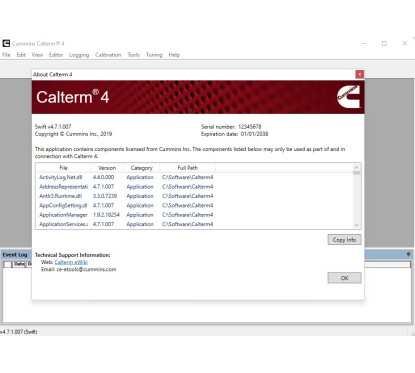
Task: Open the File menu
Action: [x=6, y=55]
